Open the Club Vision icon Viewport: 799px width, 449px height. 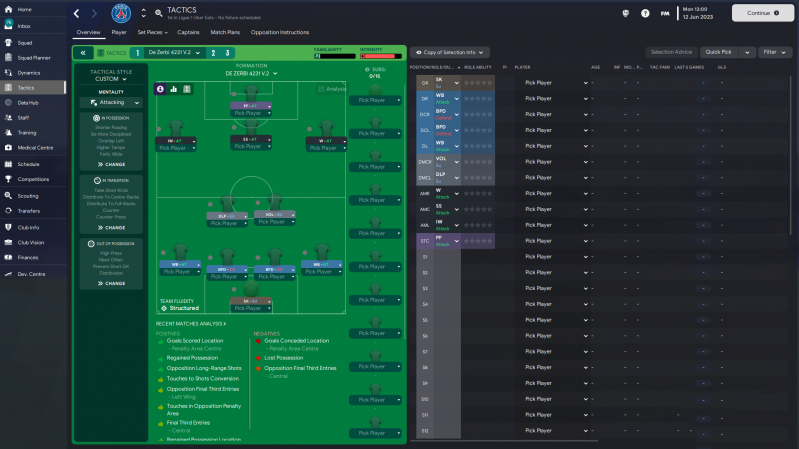[x=9, y=243]
